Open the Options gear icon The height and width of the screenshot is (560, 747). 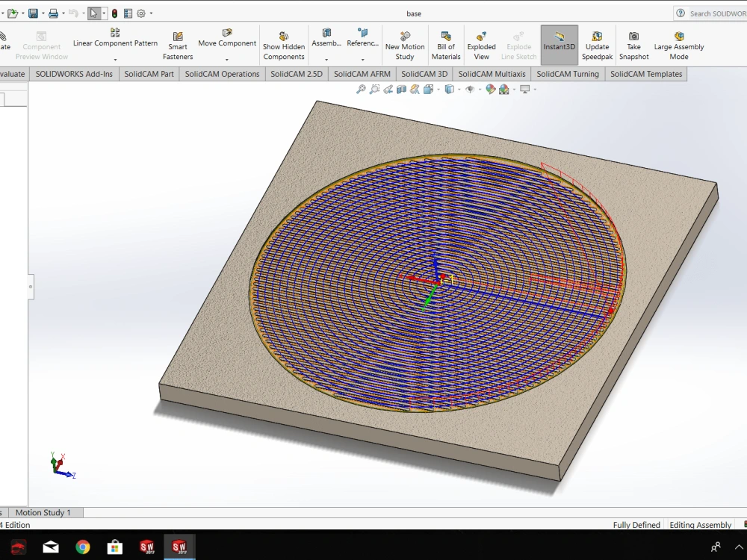141,13
